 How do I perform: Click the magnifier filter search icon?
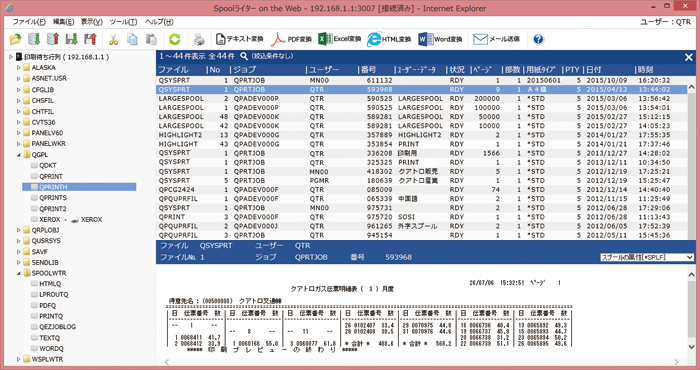244,56
